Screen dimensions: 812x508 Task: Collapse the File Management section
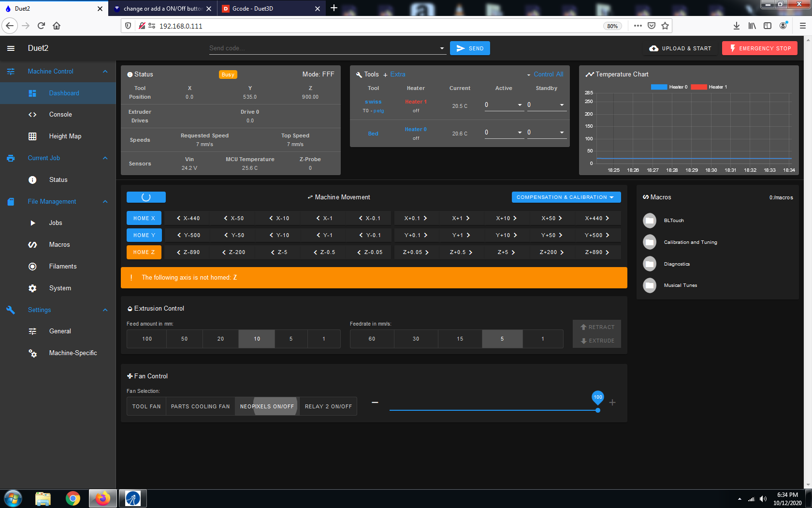[105, 202]
